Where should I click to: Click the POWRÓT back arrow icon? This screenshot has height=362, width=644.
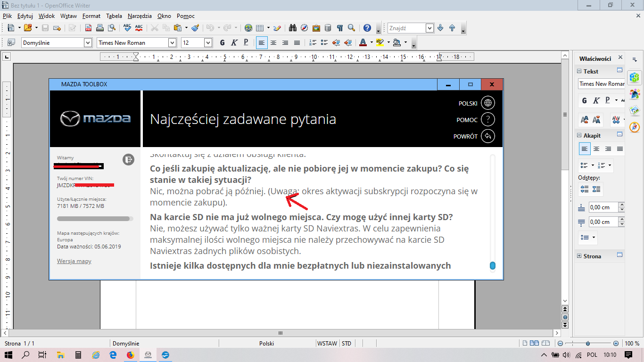[488, 136]
